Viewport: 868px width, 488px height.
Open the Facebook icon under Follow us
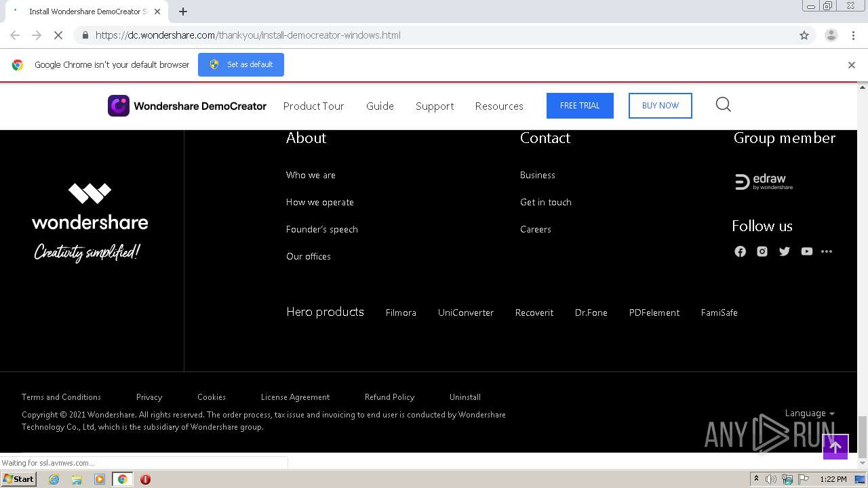point(740,251)
